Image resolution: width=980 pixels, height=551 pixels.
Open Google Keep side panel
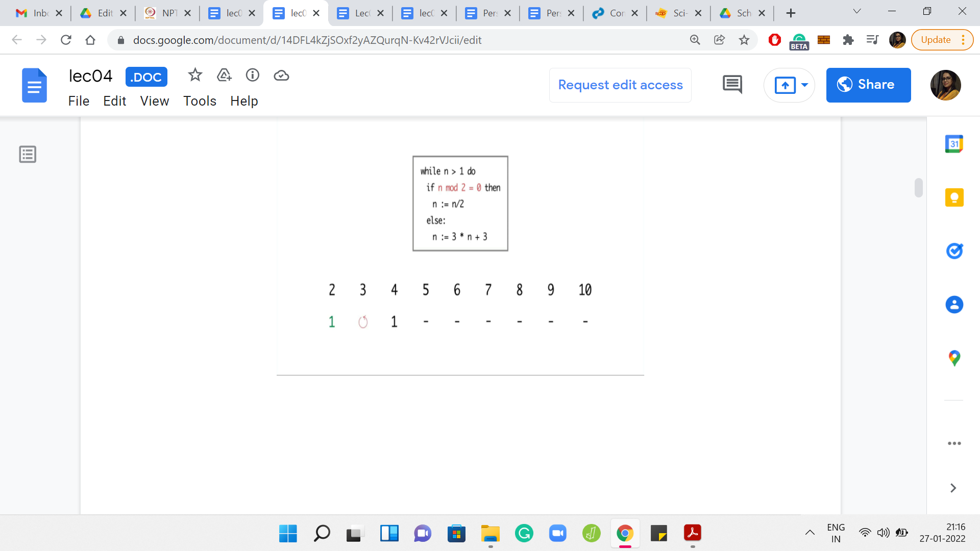954,197
